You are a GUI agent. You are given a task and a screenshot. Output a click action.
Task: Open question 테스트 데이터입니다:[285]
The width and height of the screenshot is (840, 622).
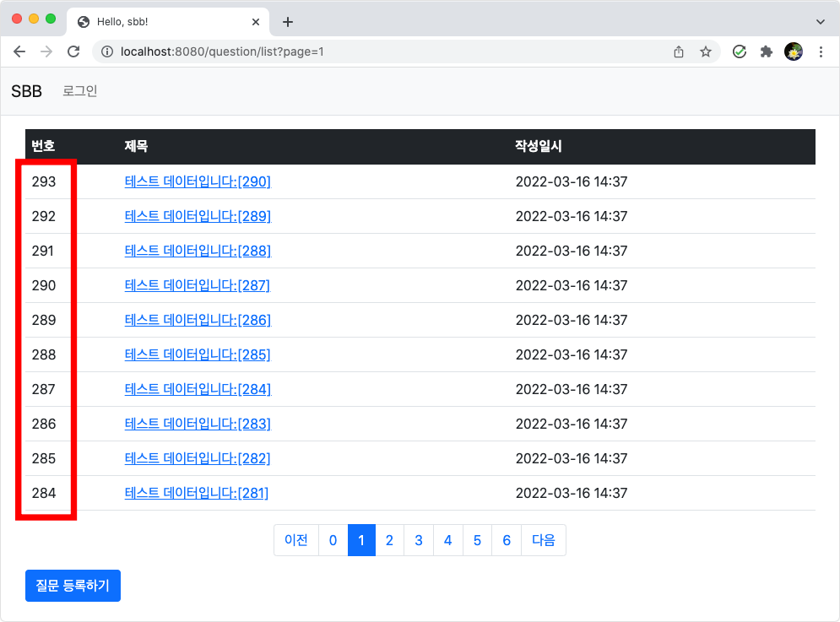click(x=198, y=354)
